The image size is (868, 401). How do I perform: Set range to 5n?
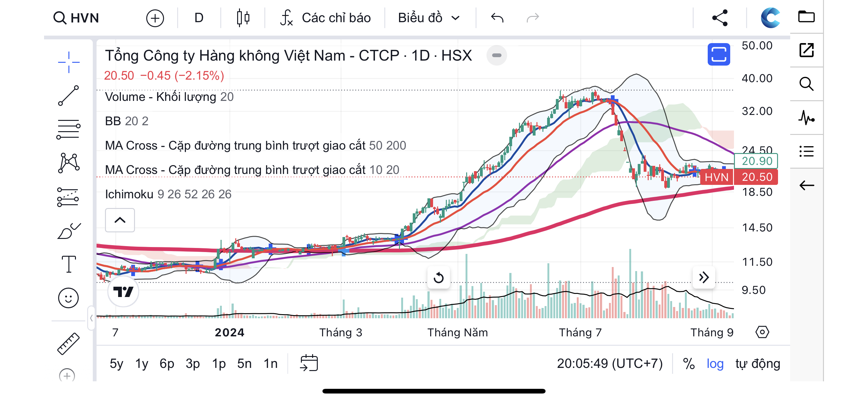tap(244, 363)
